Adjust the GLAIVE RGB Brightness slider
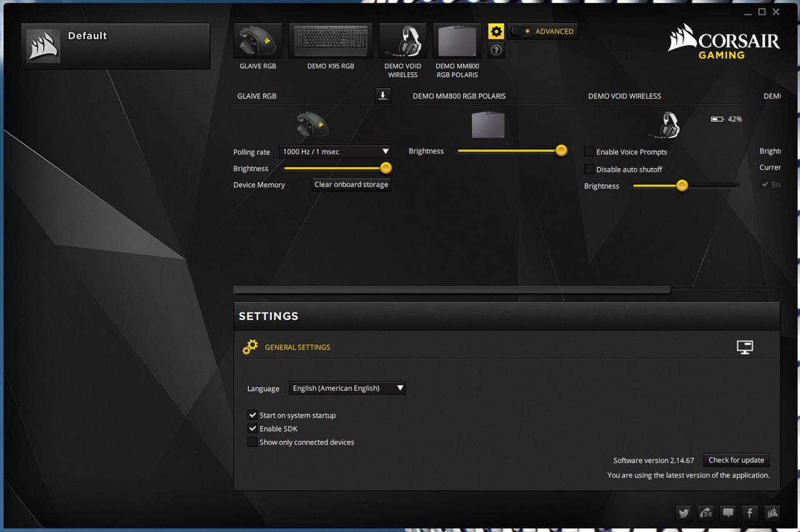The image size is (800, 532). (337, 168)
